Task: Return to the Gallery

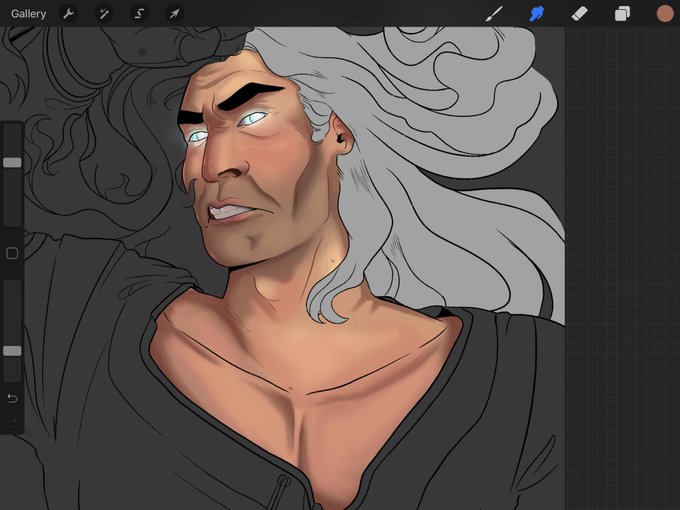Action: (x=28, y=14)
